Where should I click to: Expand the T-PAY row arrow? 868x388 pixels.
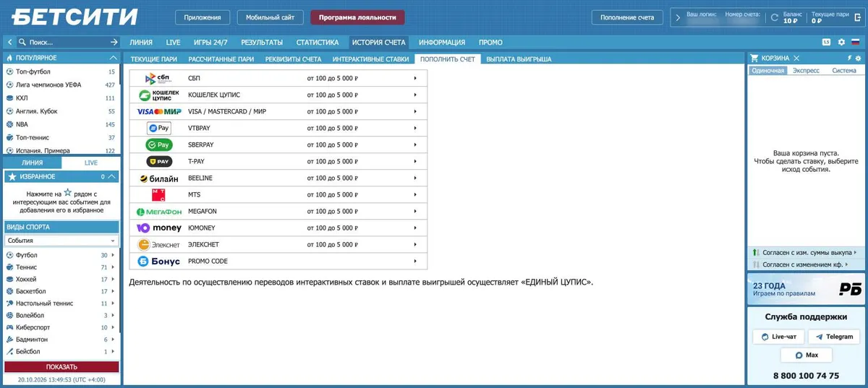[x=415, y=161]
